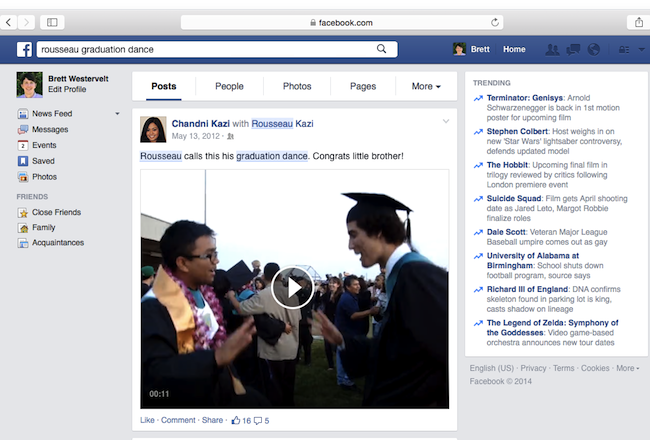Click the Safari share icon
The width and height of the screenshot is (650, 440).
click(639, 22)
